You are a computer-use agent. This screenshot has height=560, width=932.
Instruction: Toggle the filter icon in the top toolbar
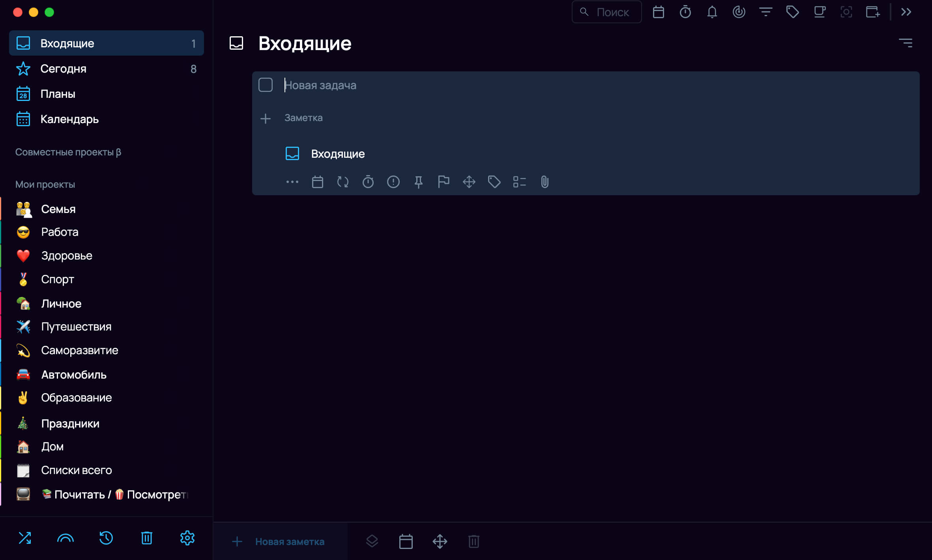click(x=766, y=12)
